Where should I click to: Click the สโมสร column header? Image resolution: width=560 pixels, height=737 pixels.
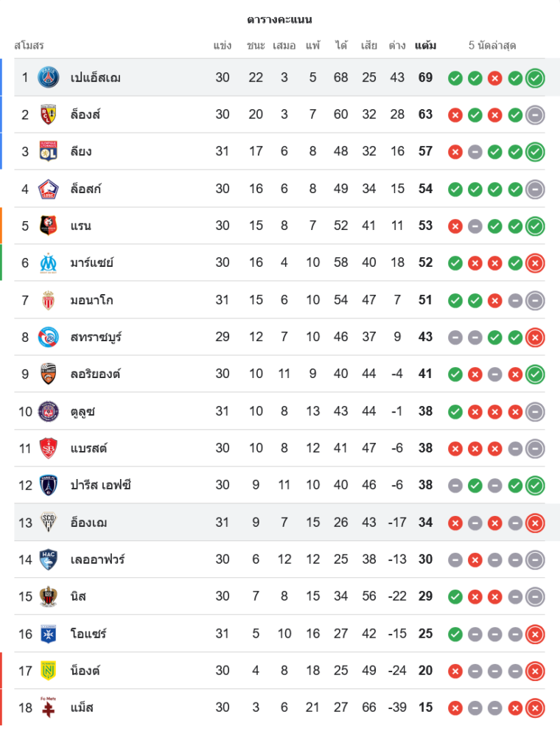click(x=29, y=46)
